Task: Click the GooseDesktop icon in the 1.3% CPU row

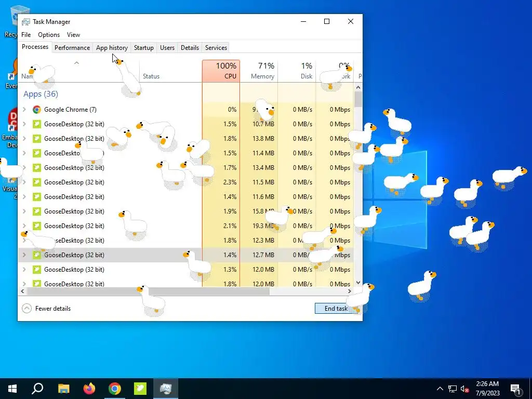Action: click(x=37, y=270)
